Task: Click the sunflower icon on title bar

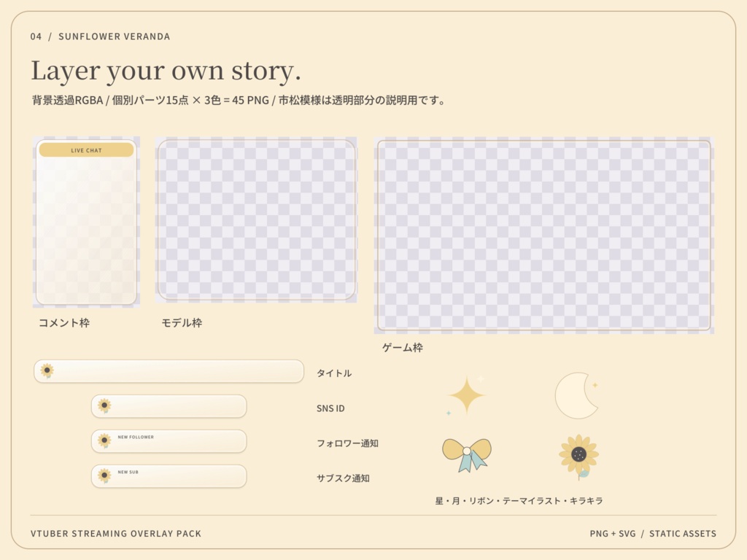Action: pos(47,370)
